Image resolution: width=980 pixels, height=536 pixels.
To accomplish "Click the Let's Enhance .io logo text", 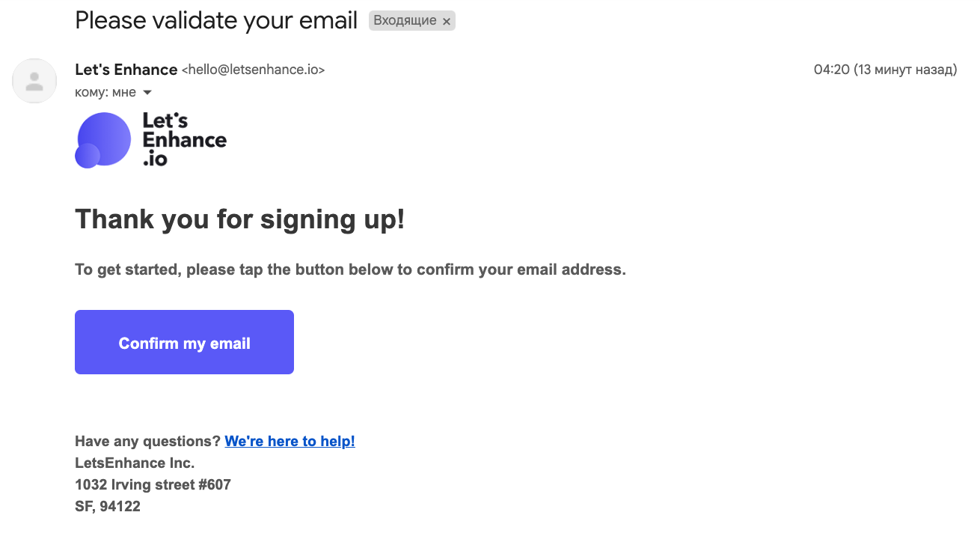I will coord(184,140).
